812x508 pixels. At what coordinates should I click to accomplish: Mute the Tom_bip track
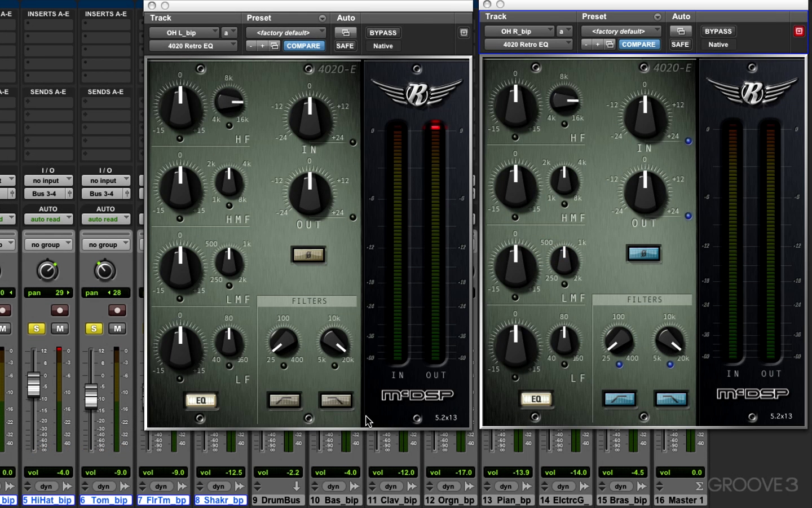point(117,329)
